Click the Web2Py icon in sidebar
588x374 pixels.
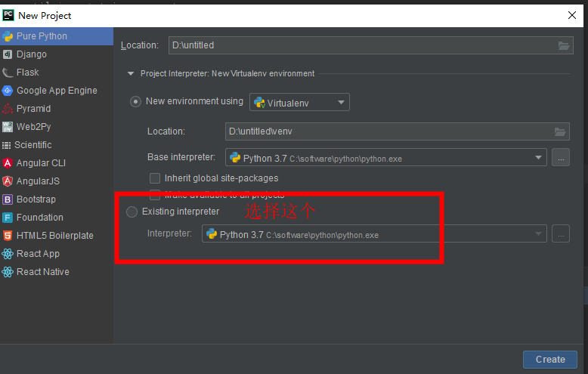(8, 127)
